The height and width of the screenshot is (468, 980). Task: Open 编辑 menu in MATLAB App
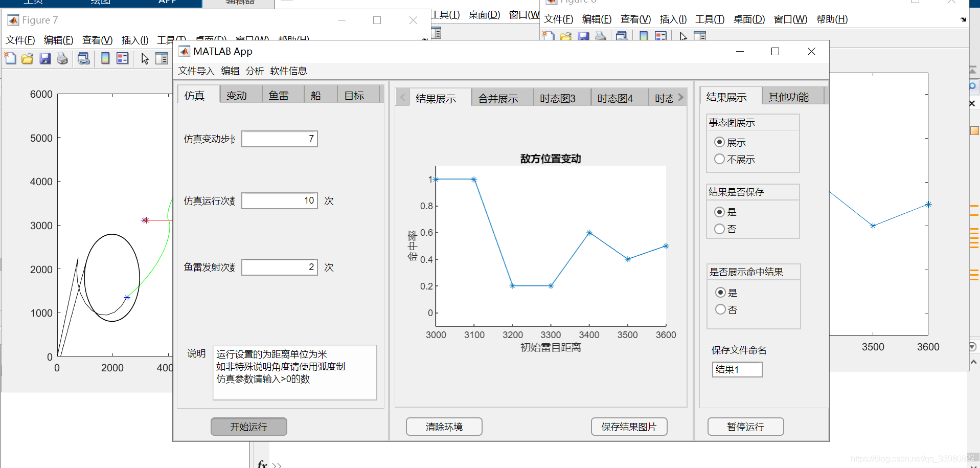(230, 71)
